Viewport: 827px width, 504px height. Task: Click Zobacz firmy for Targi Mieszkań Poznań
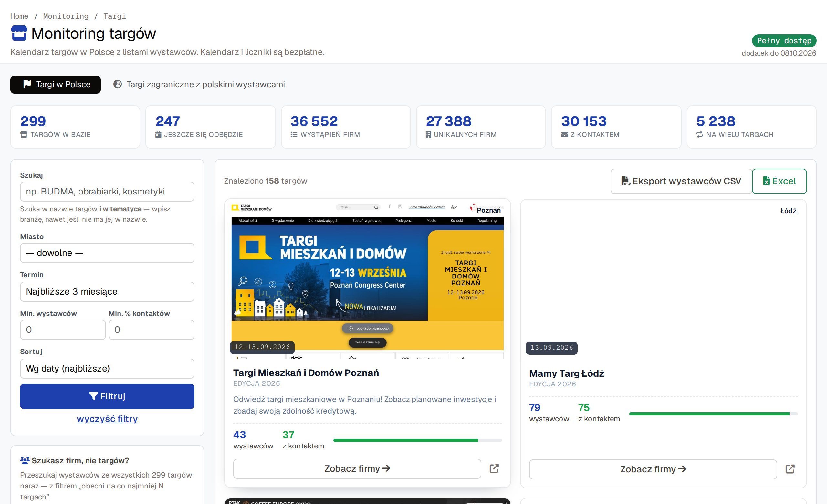[x=357, y=468]
